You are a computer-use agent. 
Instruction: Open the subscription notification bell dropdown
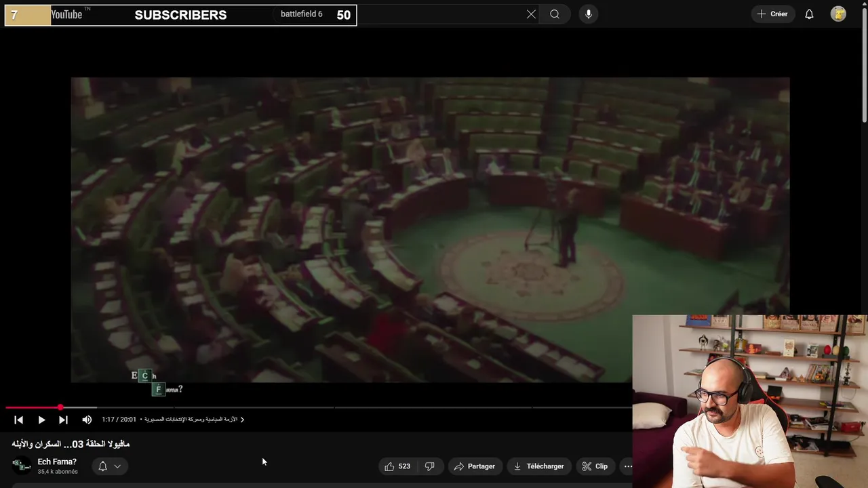(x=110, y=466)
